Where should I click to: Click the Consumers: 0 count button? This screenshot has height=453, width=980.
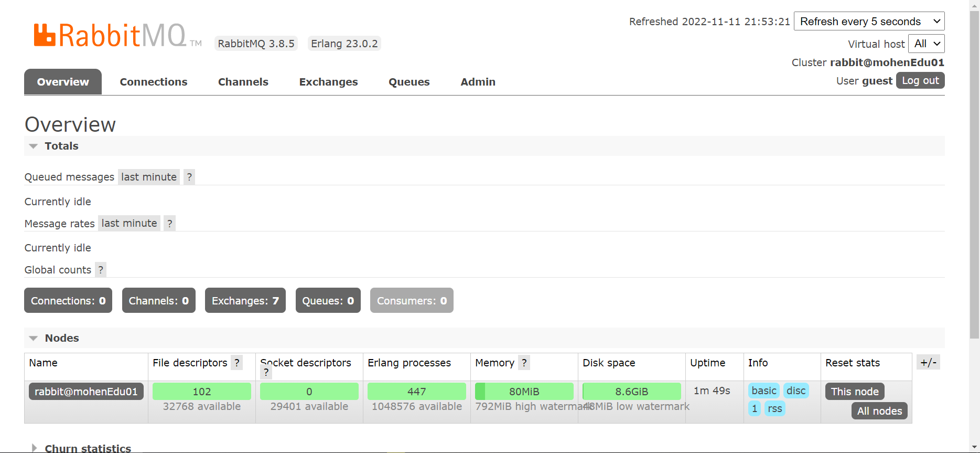(x=412, y=300)
